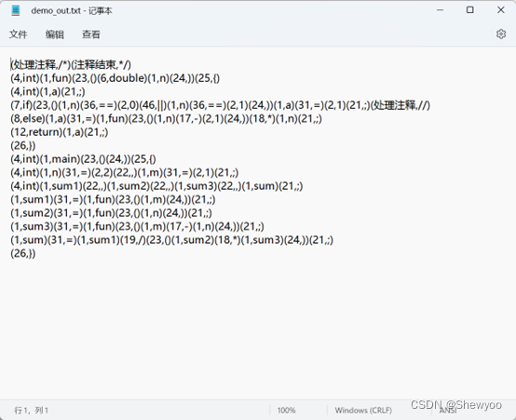Click line (1,sum2)(31,=)(1,fun)
This screenshot has width=516, height=420.
pyautogui.click(x=111, y=213)
